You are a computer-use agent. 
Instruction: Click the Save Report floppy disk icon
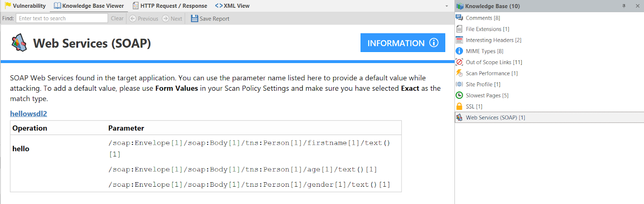click(194, 19)
